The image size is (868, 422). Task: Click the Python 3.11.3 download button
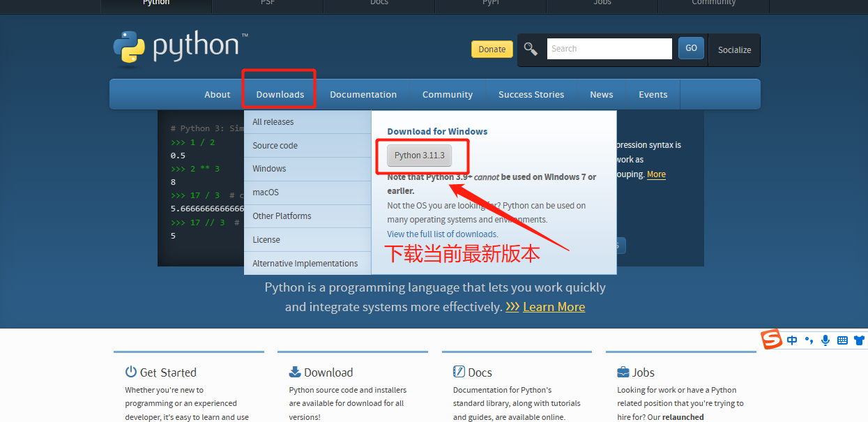[x=419, y=156]
